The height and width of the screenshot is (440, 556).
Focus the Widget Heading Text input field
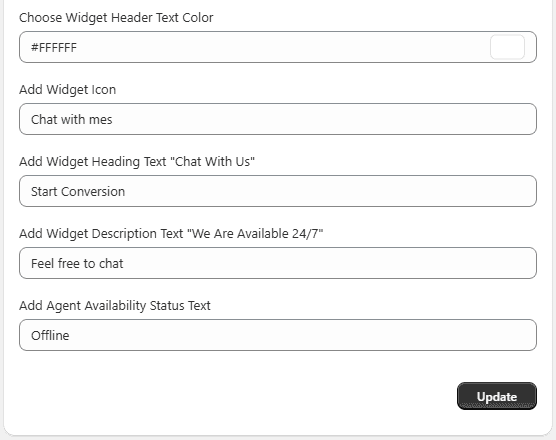(278, 191)
